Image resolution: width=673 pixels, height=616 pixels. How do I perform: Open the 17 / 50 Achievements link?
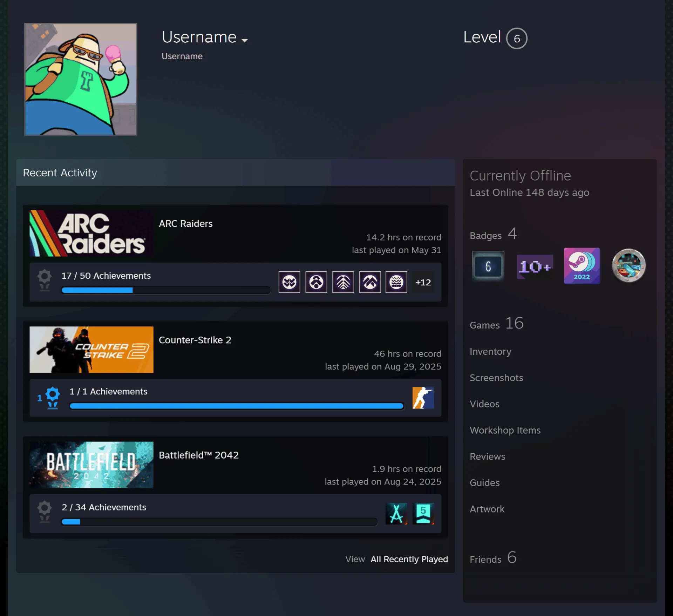[x=106, y=276]
